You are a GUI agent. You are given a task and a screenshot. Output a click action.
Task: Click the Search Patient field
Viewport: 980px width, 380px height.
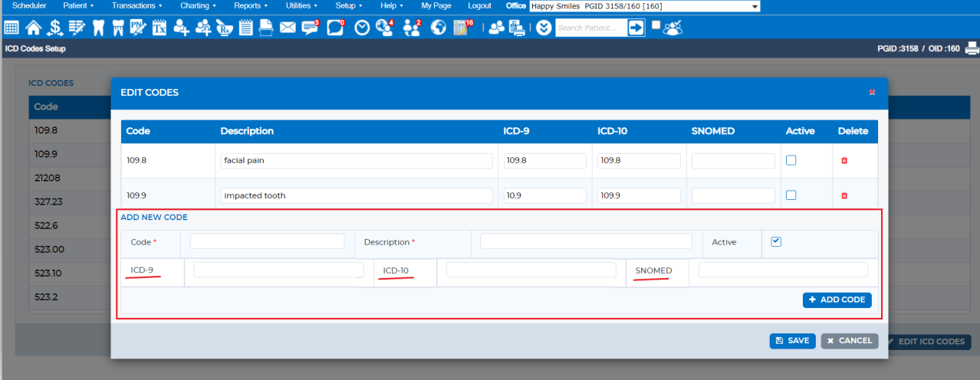(x=590, y=28)
